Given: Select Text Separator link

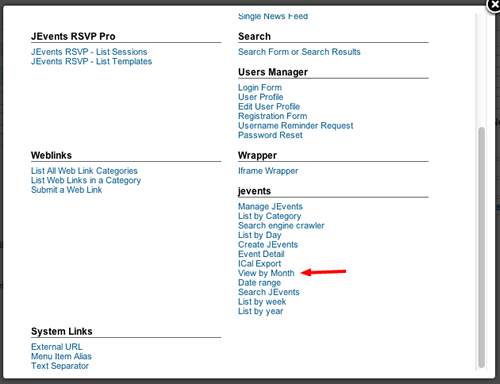Looking at the screenshot, I should 60,366.
